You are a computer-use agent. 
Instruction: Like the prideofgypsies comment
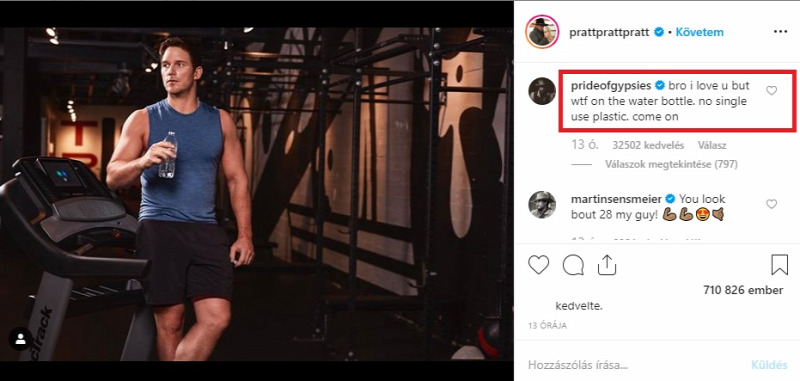771,90
